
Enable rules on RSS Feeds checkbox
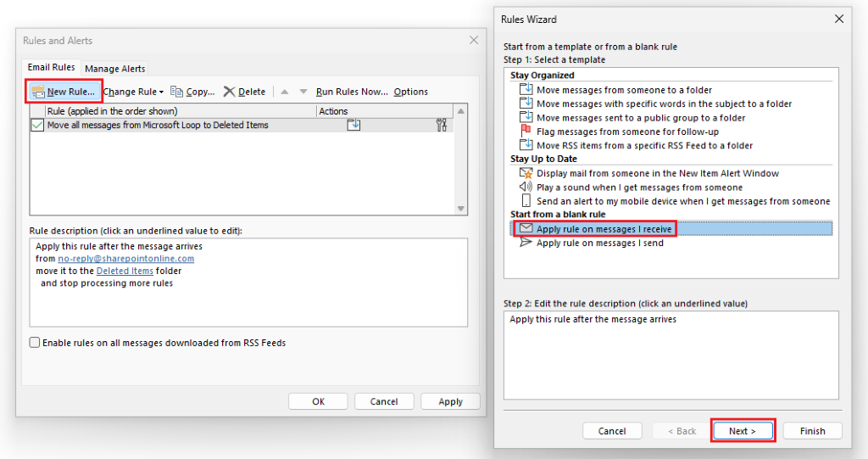[34, 343]
